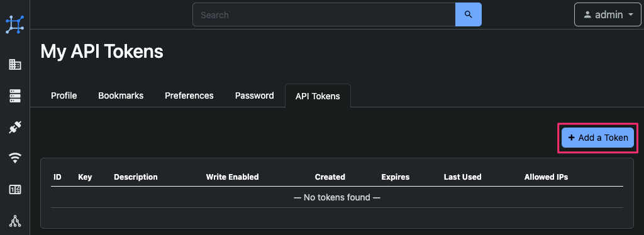Sort by the Last Used column header
644x235 pixels.
[x=462, y=177]
